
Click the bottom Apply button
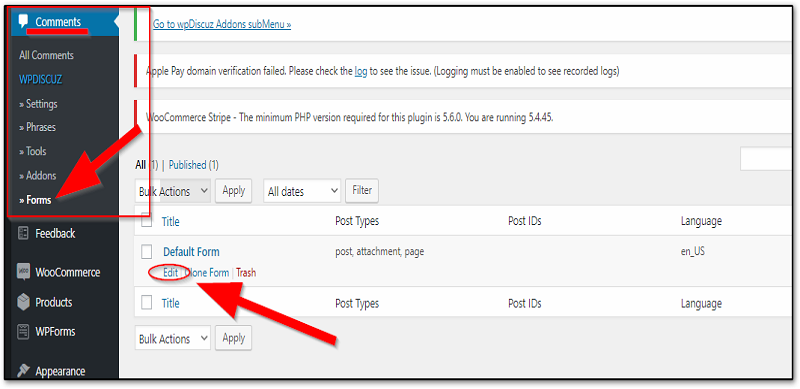[234, 338]
